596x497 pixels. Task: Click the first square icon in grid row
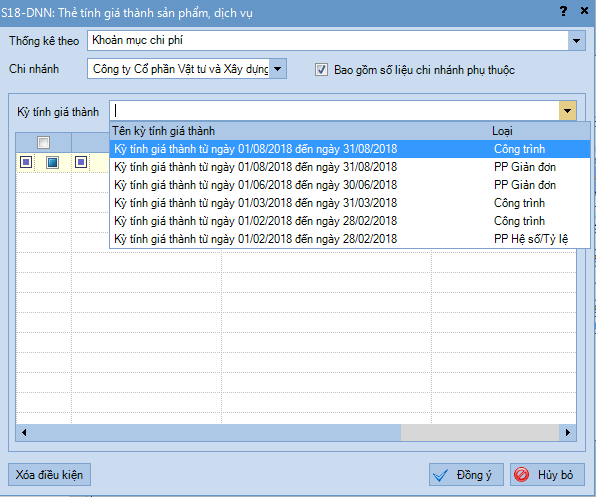pyautogui.click(x=26, y=162)
